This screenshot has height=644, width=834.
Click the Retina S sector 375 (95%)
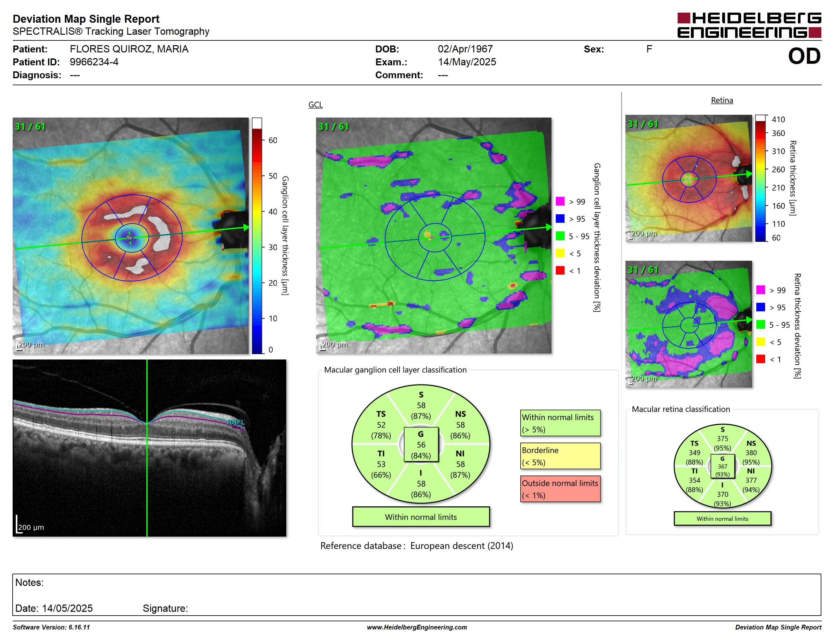pos(722,439)
